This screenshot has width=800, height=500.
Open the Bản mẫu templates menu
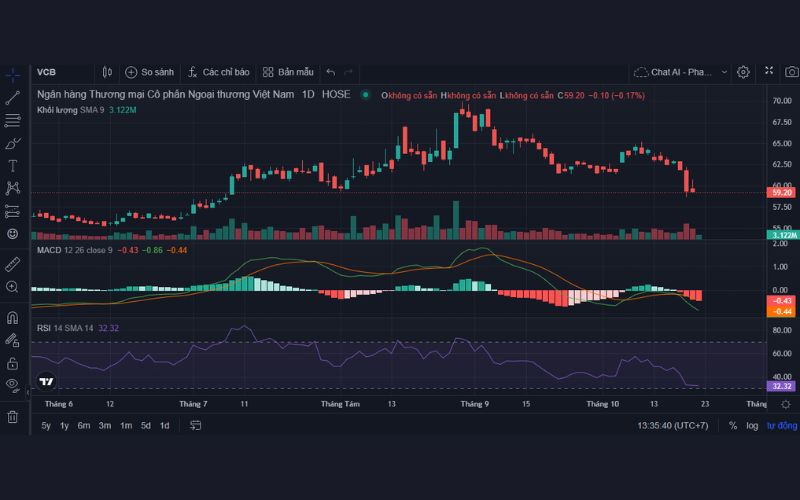(288, 72)
